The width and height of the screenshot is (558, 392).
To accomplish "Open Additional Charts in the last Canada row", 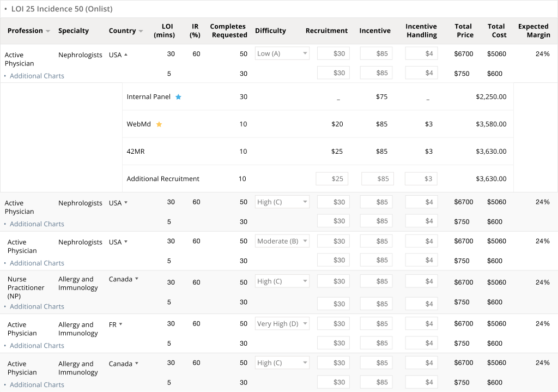I will [x=37, y=385].
